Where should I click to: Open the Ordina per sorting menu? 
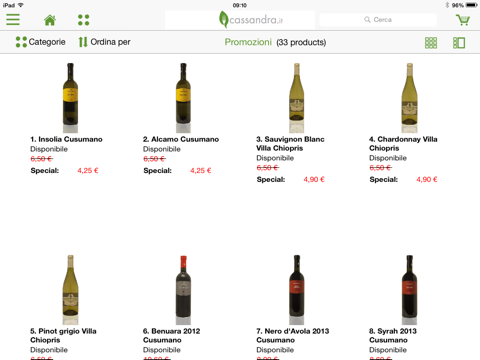[x=104, y=42]
